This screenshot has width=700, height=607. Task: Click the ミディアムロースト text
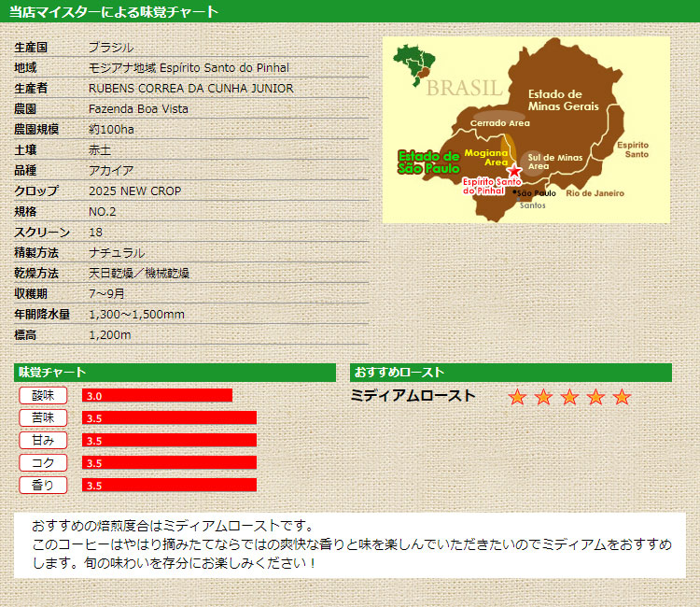pos(413,396)
